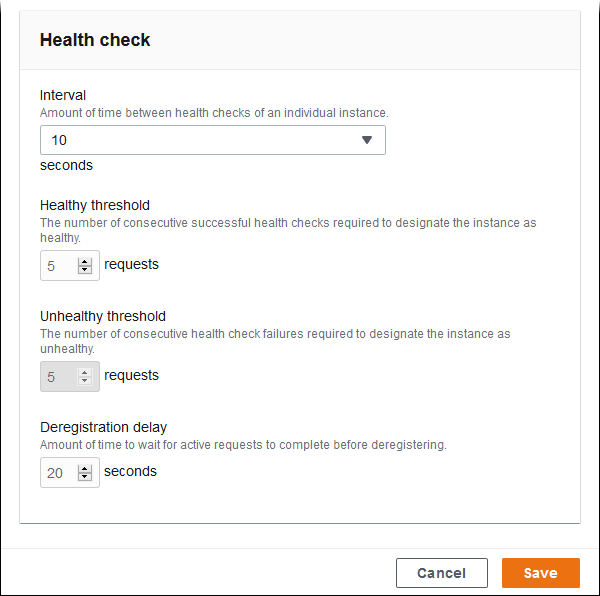Decrease the Unhealthy threshold value
The width and height of the screenshot is (600, 596).
pyautogui.click(x=85, y=381)
